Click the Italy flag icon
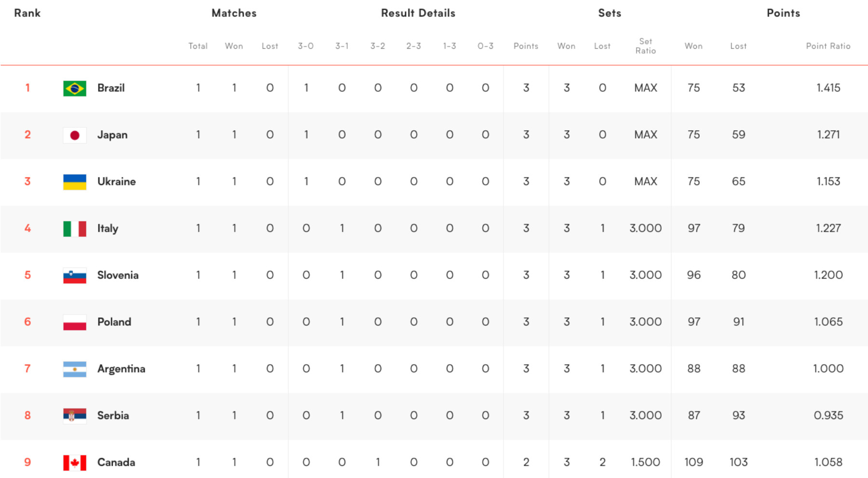 pos(75,229)
